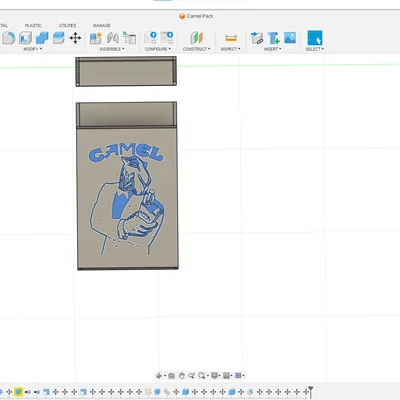
Task: Select the Shell tool icon
Action: [25, 38]
